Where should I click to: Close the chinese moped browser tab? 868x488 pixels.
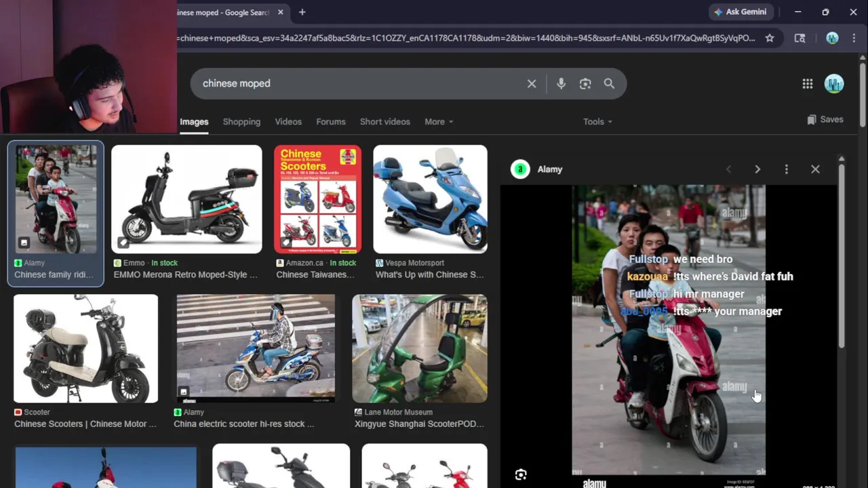pyautogui.click(x=281, y=12)
